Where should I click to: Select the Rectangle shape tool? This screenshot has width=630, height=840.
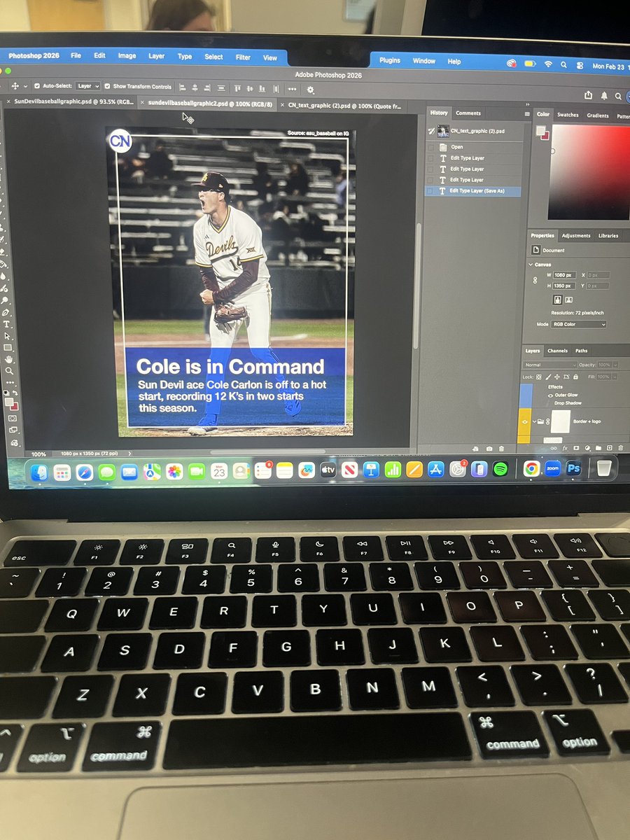[8, 347]
